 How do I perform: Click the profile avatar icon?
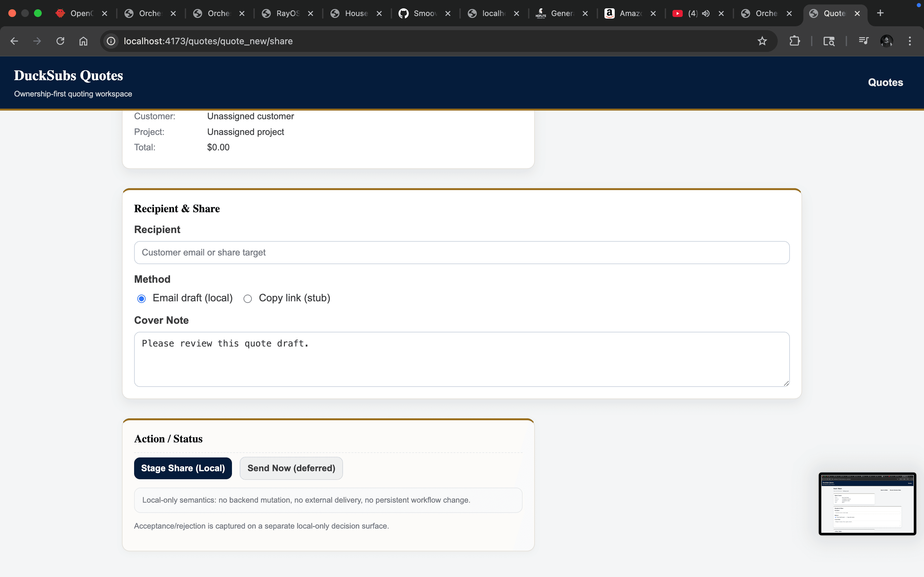click(886, 41)
